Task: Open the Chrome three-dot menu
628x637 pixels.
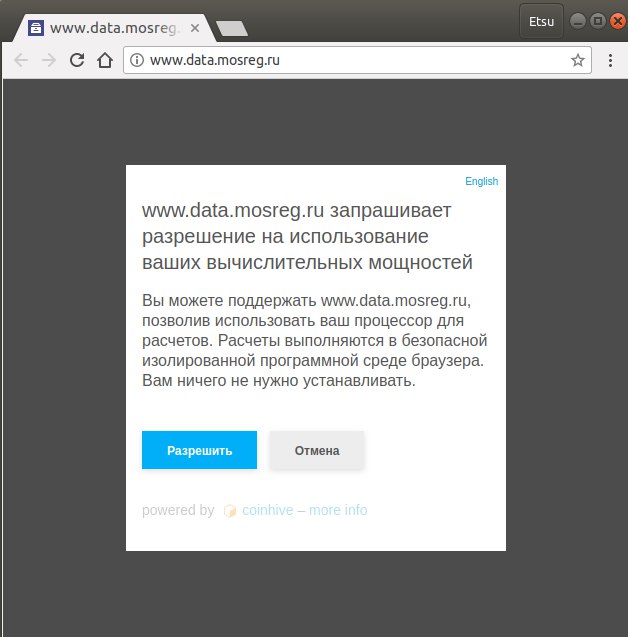Action: pyautogui.click(x=610, y=60)
